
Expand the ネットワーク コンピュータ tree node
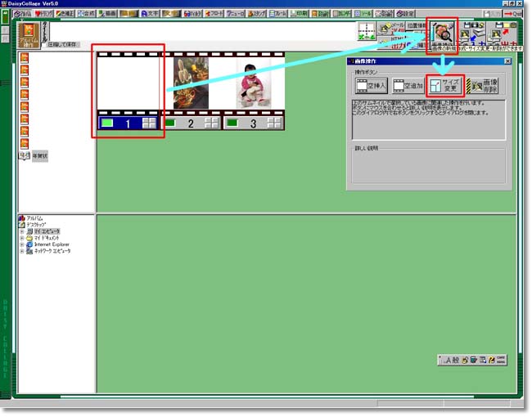pos(22,251)
